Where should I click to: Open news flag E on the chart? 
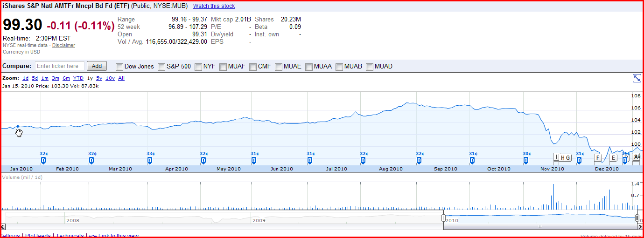point(613,157)
